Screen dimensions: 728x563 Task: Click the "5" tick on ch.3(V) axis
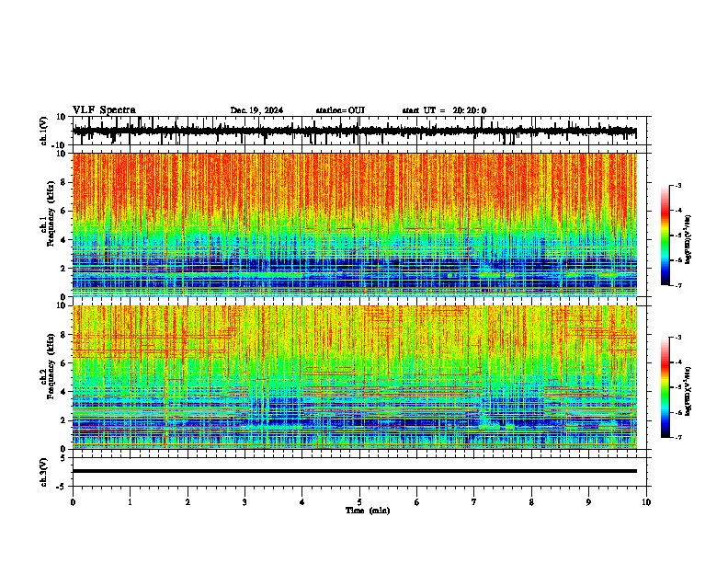click(63, 458)
